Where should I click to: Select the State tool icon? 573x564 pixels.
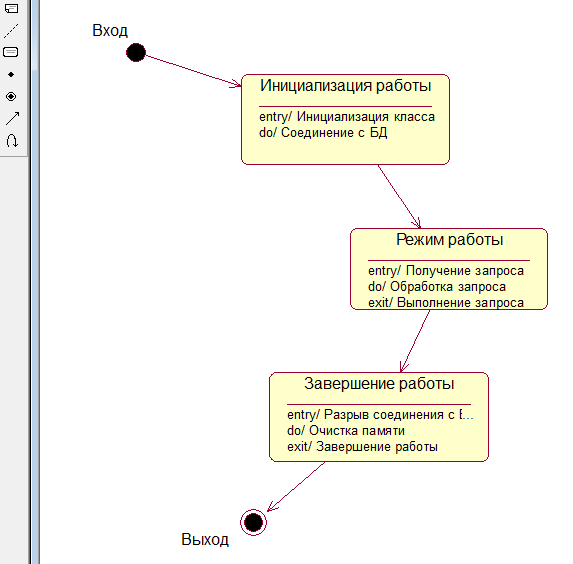[11, 52]
